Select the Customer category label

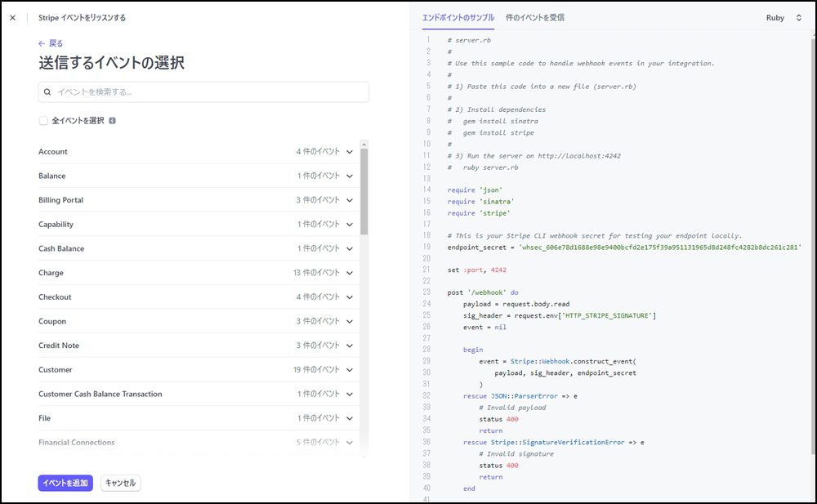point(56,369)
